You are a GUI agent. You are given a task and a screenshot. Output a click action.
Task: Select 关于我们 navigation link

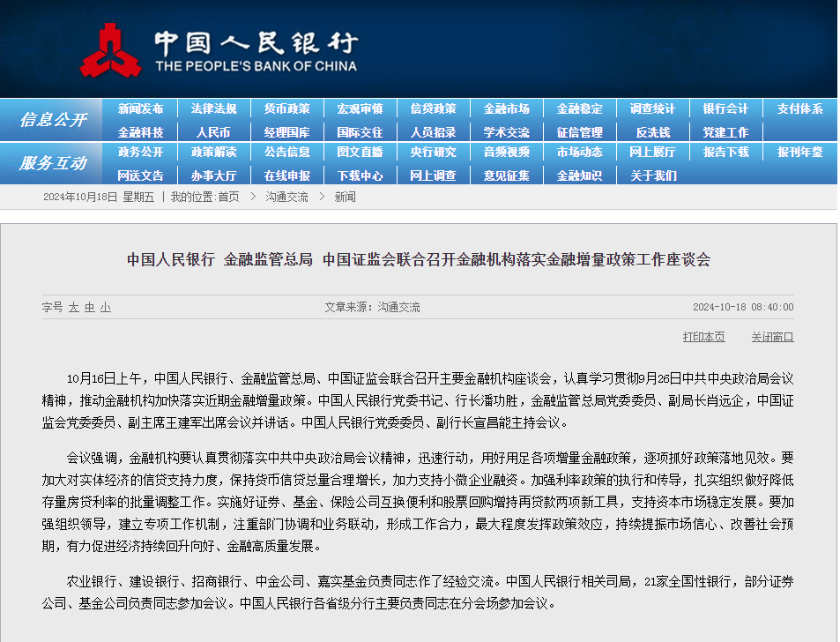pyautogui.click(x=653, y=175)
